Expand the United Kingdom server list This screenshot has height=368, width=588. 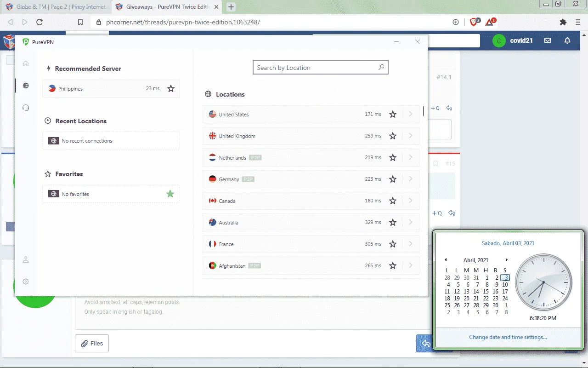click(x=411, y=136)
